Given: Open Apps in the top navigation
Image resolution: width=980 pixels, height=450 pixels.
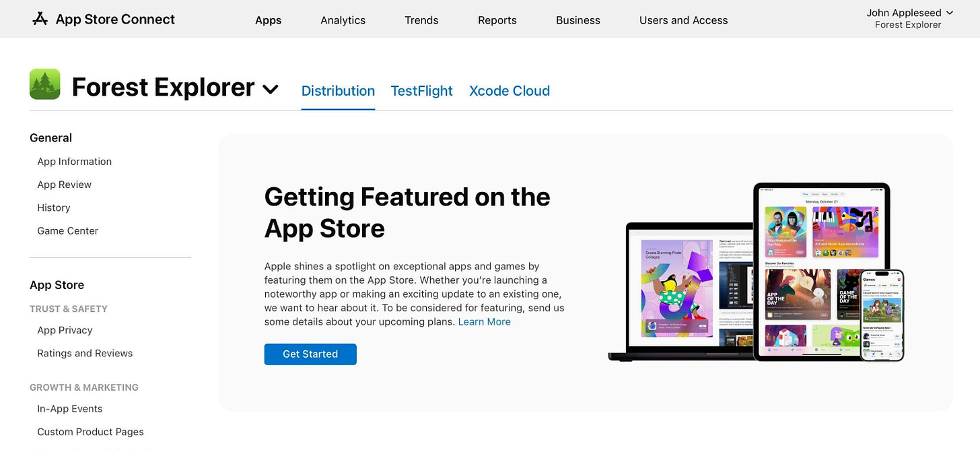Looking at the screenshot, I should point(268,20).
